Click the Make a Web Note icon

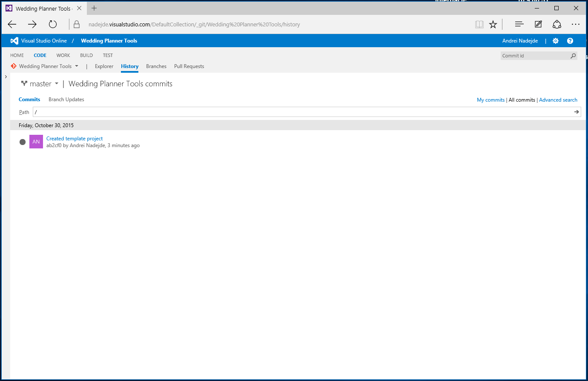coord(538,24)
